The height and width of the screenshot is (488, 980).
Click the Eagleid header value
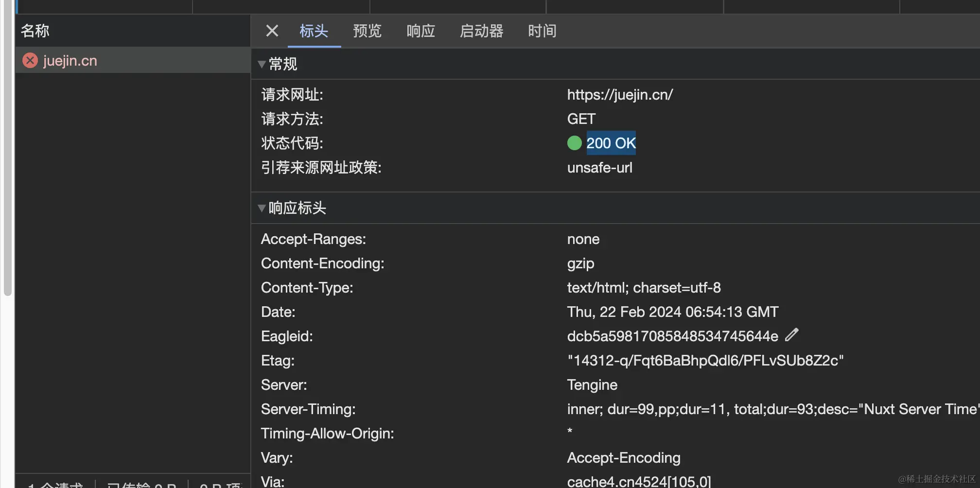pos(673,336)
